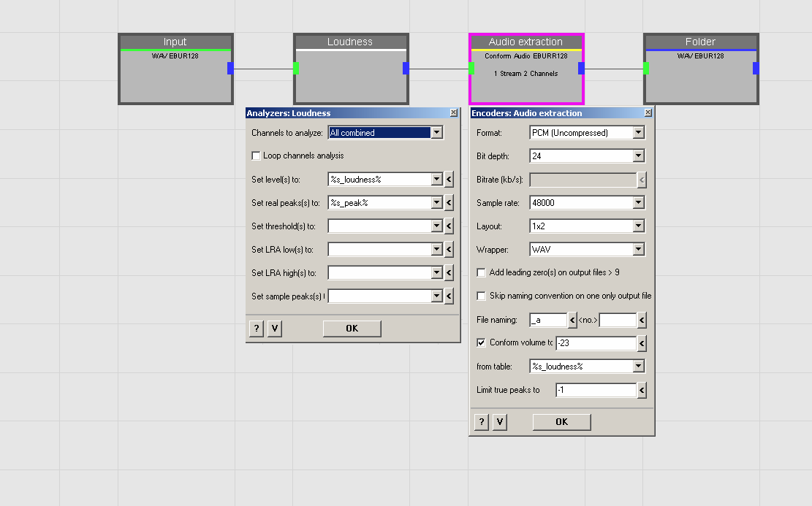The image size is (812, 506).
Task: Click the arrow button beside Conform volume field
Action: tap(642, 343)
